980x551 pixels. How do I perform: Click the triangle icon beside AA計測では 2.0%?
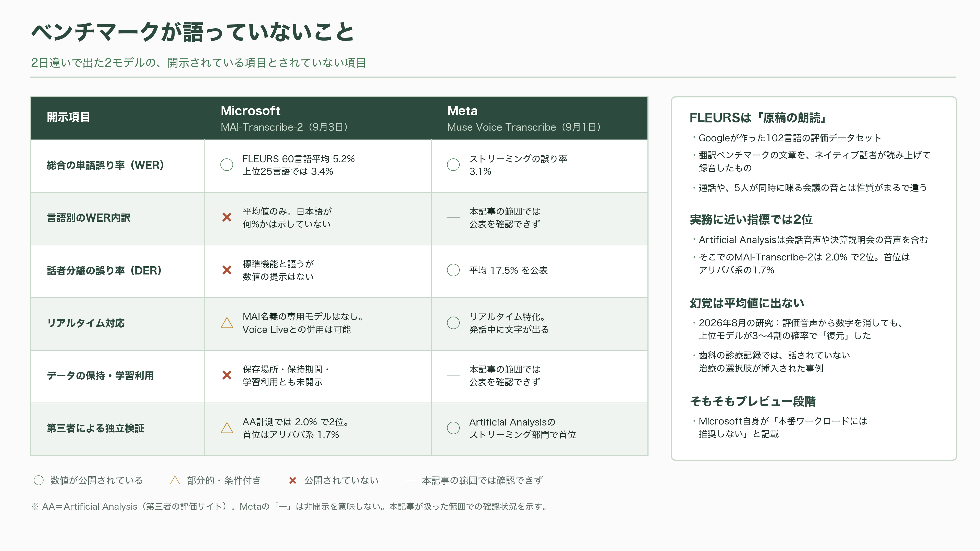coord(227,428)
